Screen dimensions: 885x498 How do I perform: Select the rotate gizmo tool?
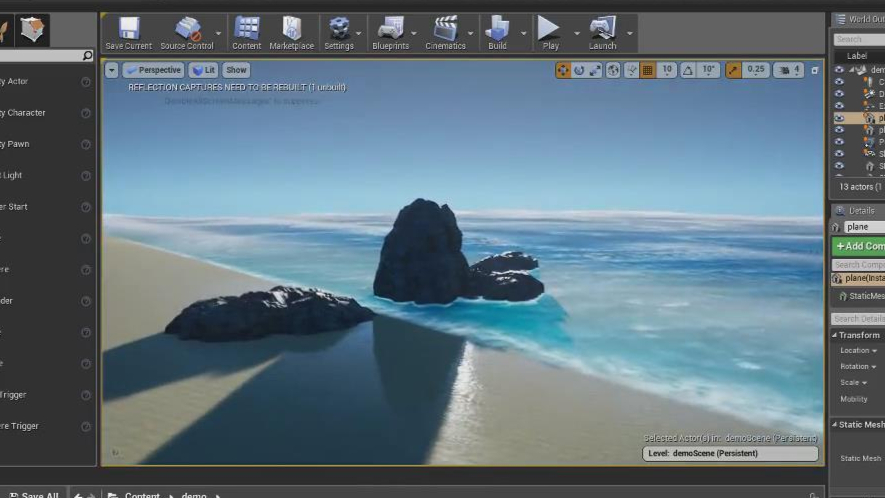click(579, 70)
